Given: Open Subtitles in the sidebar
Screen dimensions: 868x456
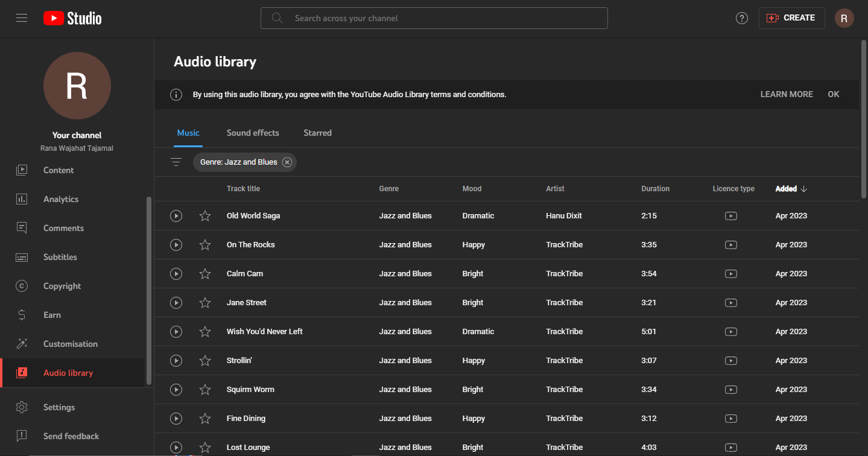Looking at the screenshot, I should 72,257.
